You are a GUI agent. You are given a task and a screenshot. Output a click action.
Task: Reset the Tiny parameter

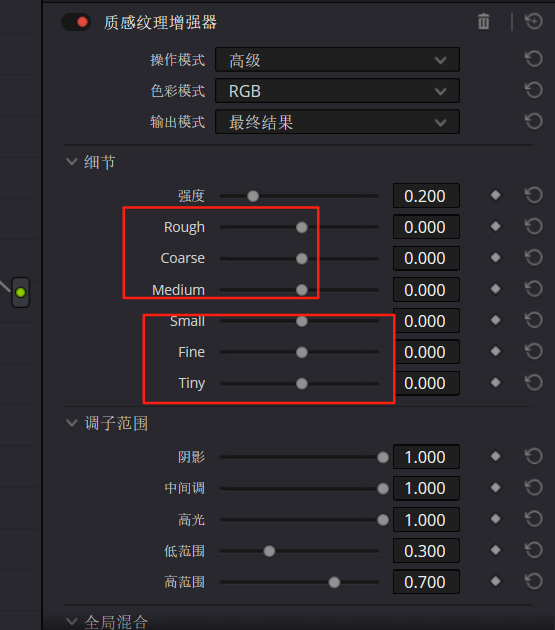(x=534, y=382)
